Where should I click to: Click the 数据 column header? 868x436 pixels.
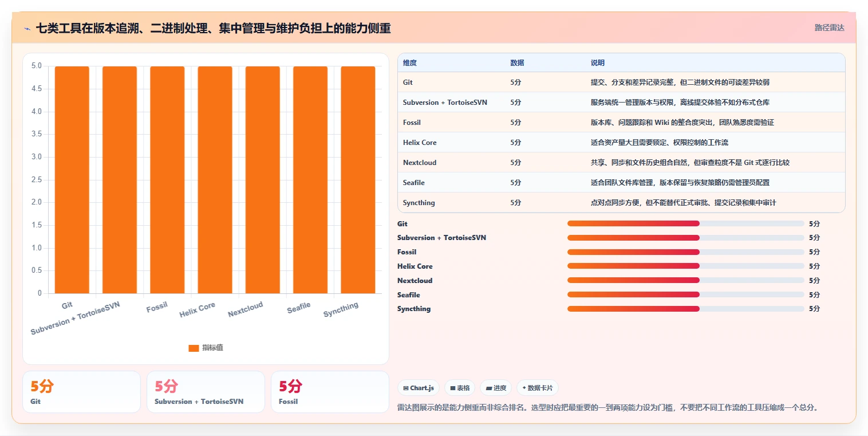point(517,63)
